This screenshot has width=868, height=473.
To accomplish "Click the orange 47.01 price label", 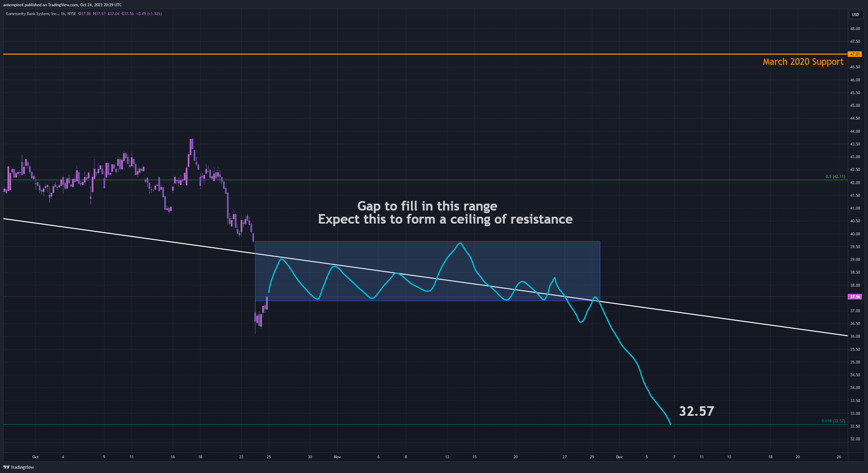I will coord(855,54).
